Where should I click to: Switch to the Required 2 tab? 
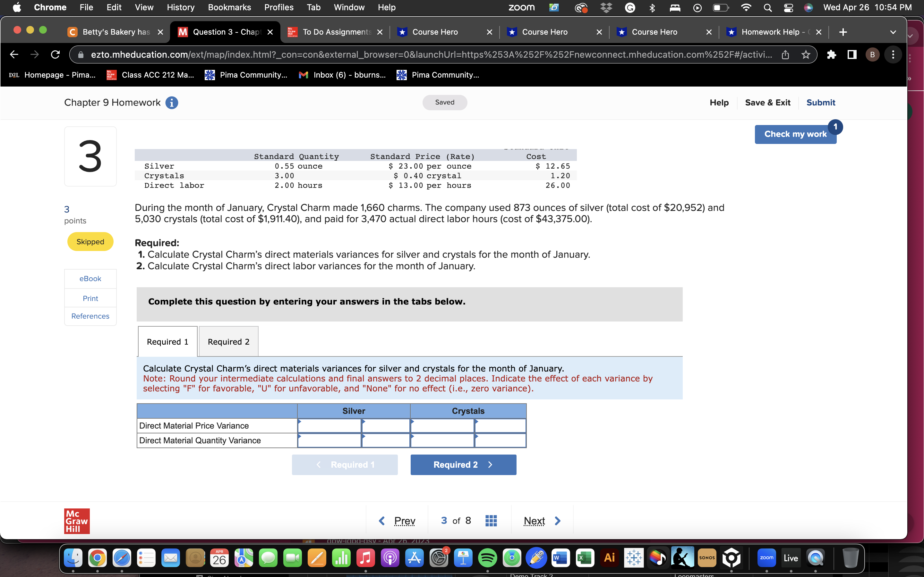point(228,341)
